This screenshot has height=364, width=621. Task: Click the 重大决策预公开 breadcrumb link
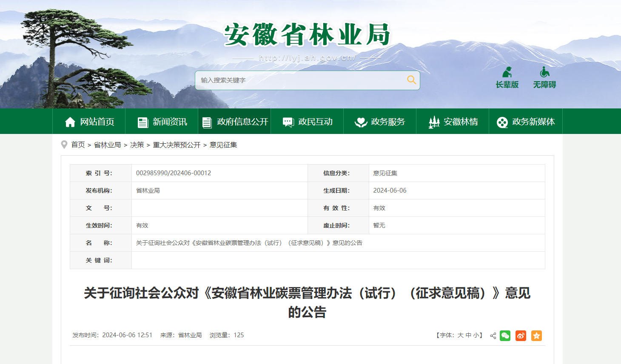coord(177,145)
